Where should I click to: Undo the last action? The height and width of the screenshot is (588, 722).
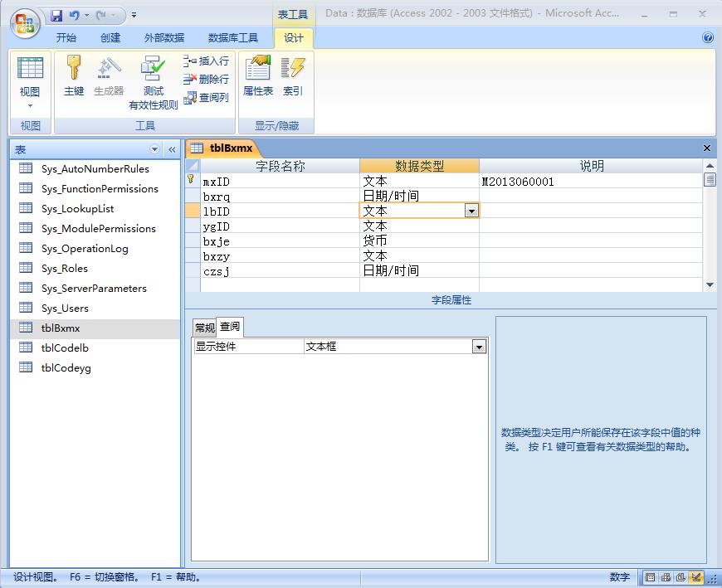click(x=74, y=16)
